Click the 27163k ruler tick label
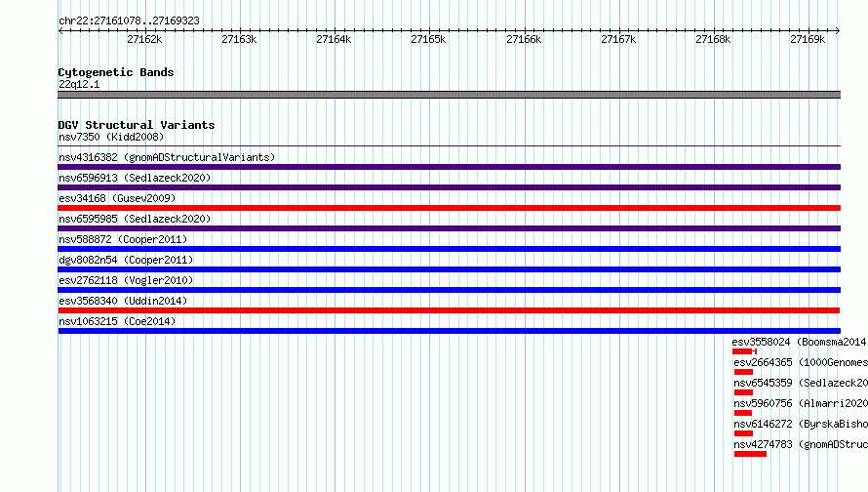Image resolution: width=868 pixels, height=492 pixels. click(239, 39)
